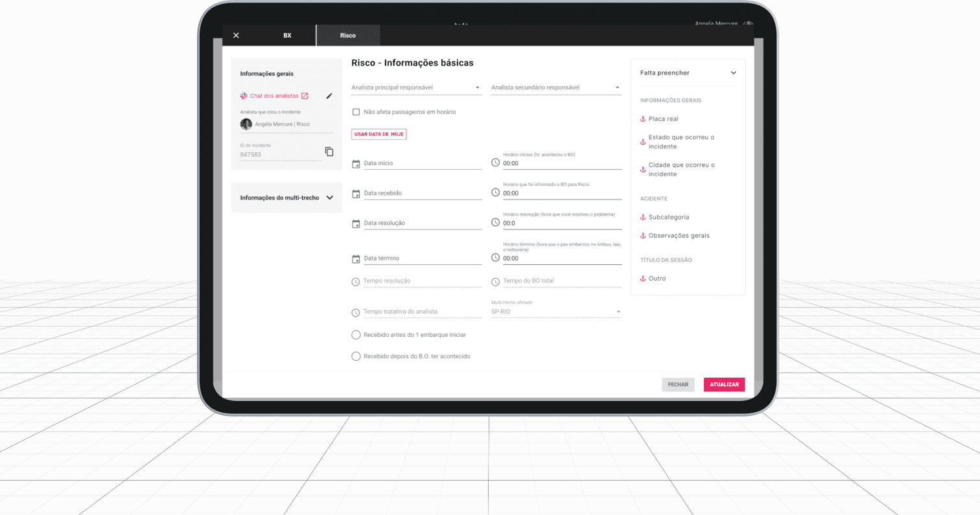This screenshot has height=515, width=980.
Task: Click the clock icon for Horário resolução
Action: (x=496, y=222)
